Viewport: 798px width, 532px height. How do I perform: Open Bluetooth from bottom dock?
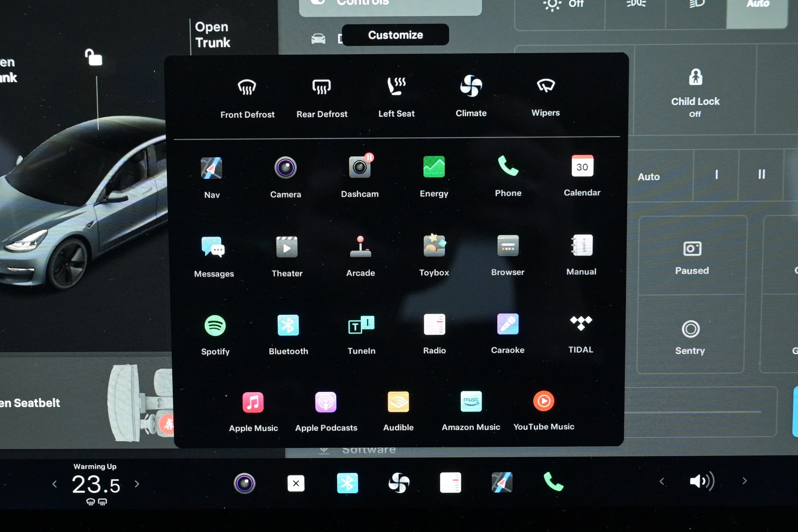[347, 483]
